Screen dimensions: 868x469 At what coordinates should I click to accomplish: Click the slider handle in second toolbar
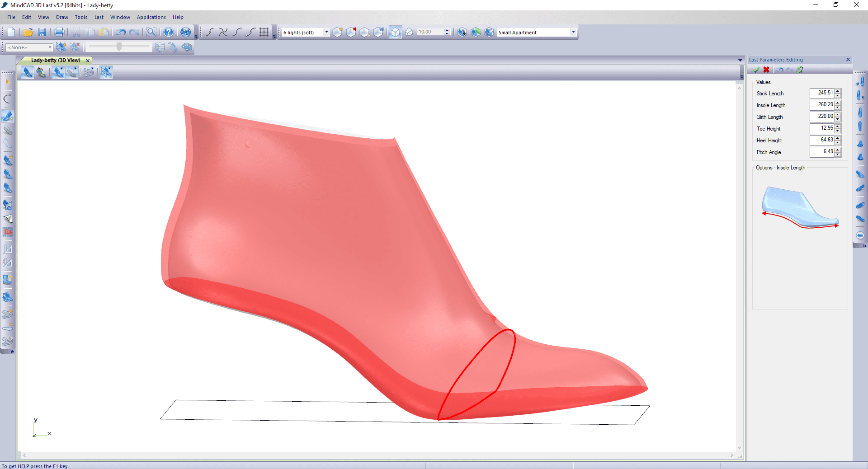[119, 47]
